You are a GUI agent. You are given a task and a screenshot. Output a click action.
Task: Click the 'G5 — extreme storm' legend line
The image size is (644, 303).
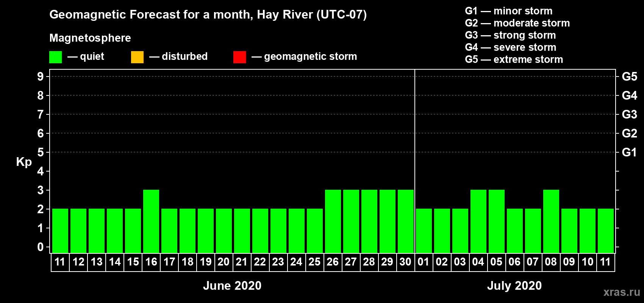(x=514, y=59)
